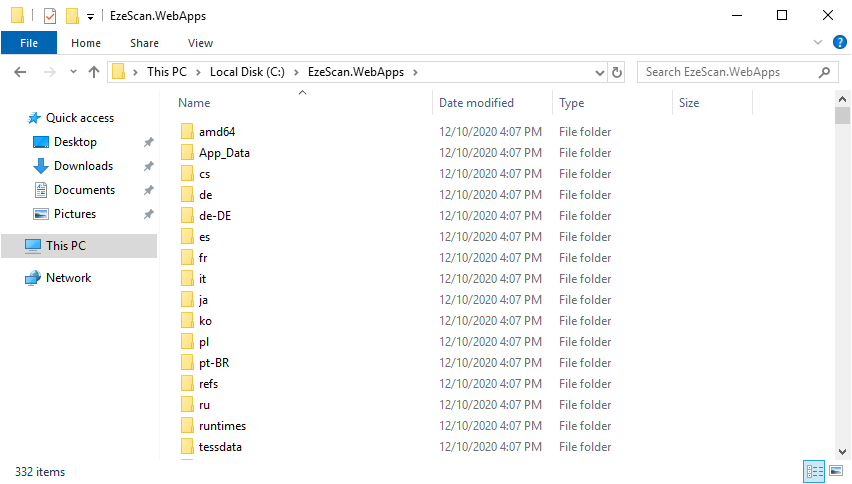Open the address bar history dropdown
The image size is (852, 484).
tap(599, 72)
